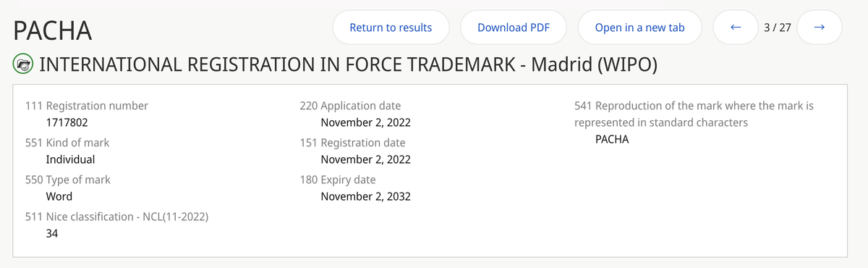Go to the previous trademark result arrow
This screenshot has width=868, height=268.
point(736,28)
